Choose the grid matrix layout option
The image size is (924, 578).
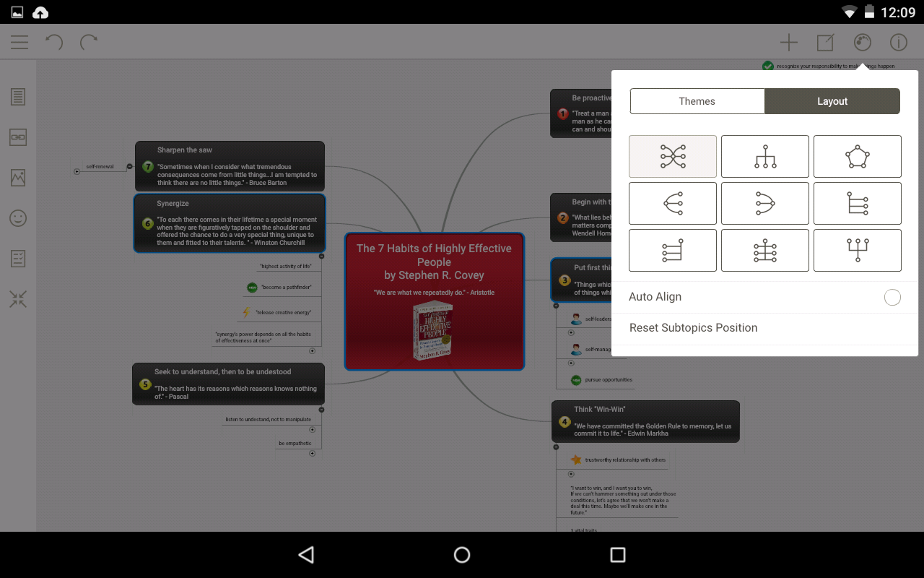click(x=765, y=250)
